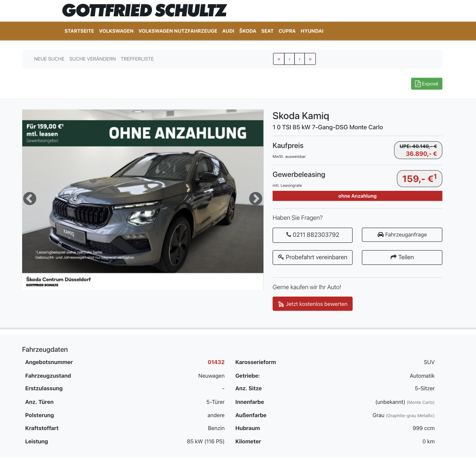Show the next vehicle photo
Viewport: 476px width, 460px height.
click(256, 198)
